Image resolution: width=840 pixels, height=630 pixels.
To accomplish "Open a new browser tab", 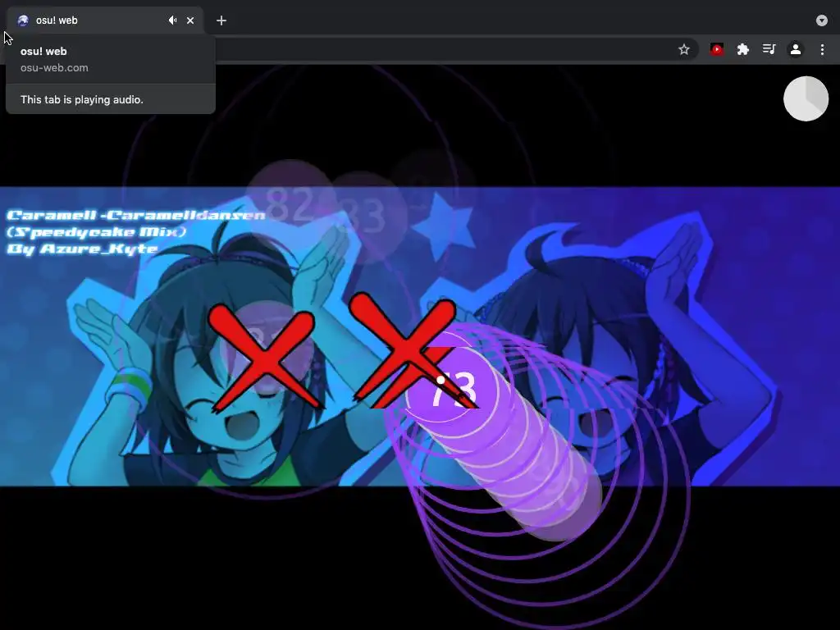I will (221, 21).
